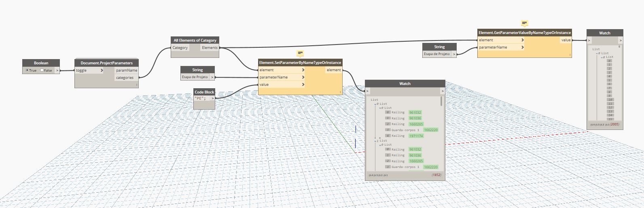Open the note icon above Element.GetParameterValueByNameTypeOrInstance
644x208 pixels.
tap(525, 23)
